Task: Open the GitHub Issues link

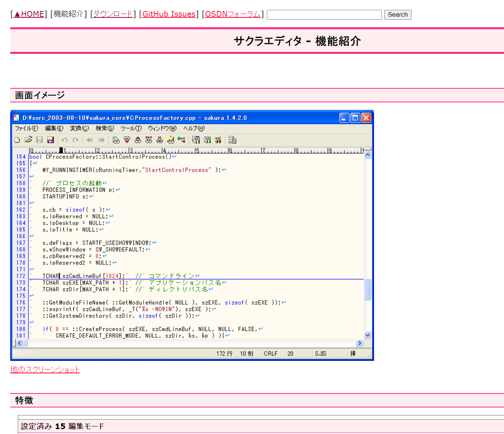Action: (169, 14)
